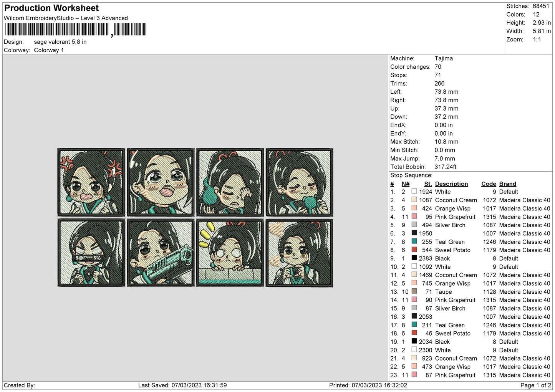Click the Production Worksheet title
Screen dimensions: 555x392
(x=51, y=8)
